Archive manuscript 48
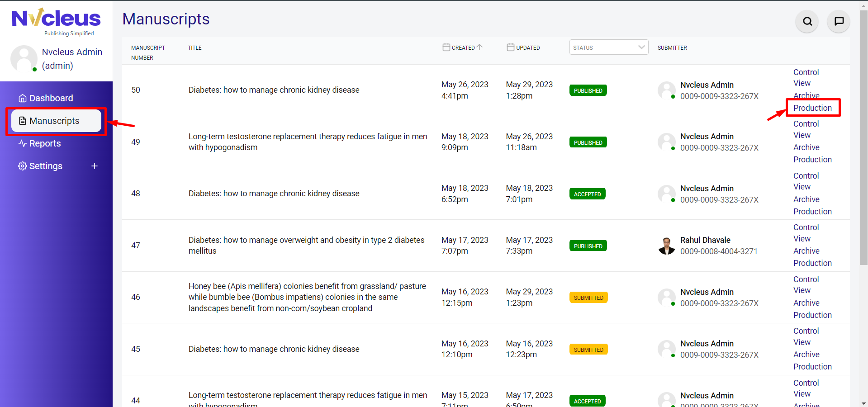 [806, 199]
